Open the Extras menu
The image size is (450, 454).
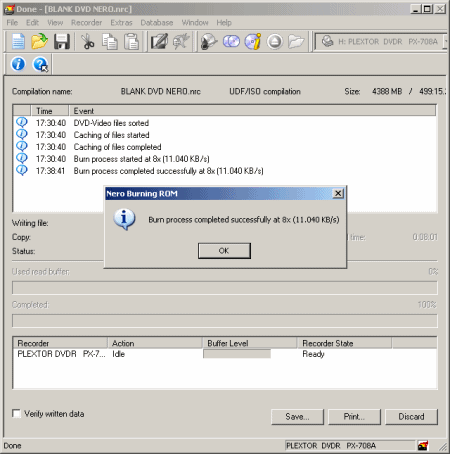click(x=121, y=23)
